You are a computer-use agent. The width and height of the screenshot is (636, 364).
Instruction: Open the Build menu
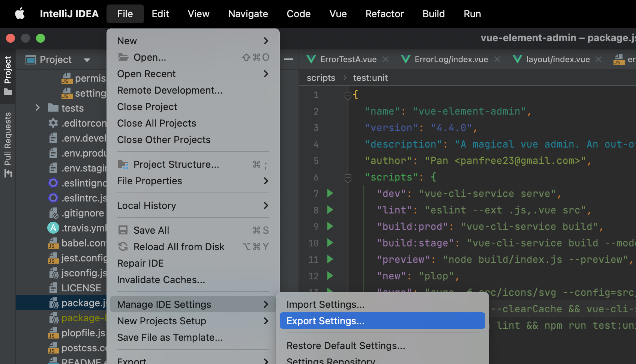434,14
